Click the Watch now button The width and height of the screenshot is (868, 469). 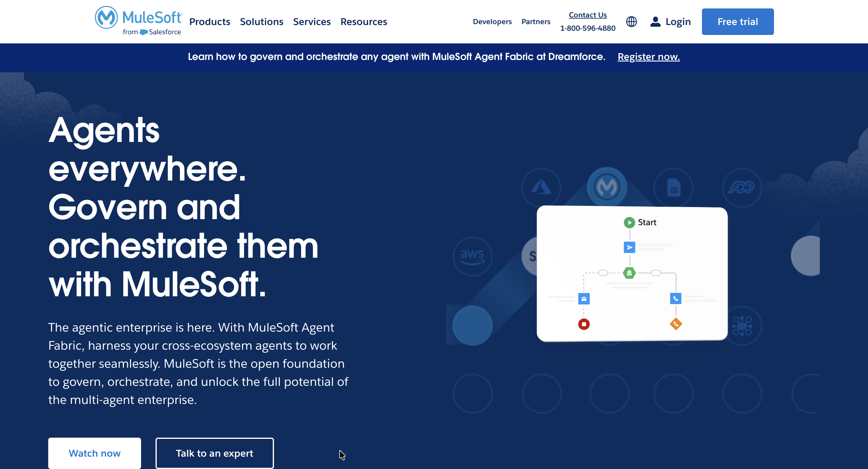(94, 453)
